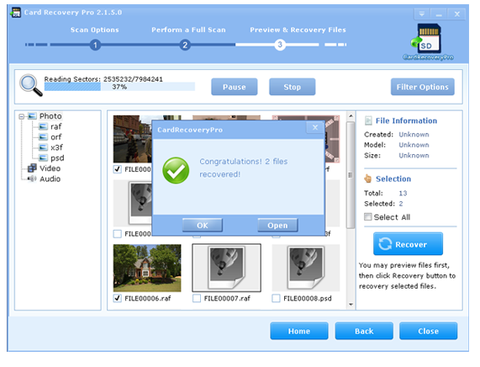Click the green checkmark success icon
The height and width of the screenshot is (367, 480).
pos(176,170)
